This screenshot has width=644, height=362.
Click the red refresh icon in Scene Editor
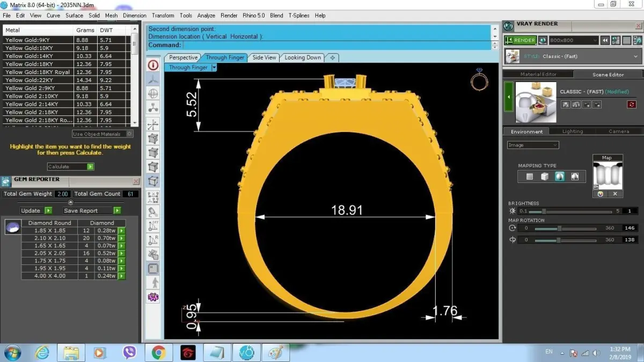pos(632,105)
